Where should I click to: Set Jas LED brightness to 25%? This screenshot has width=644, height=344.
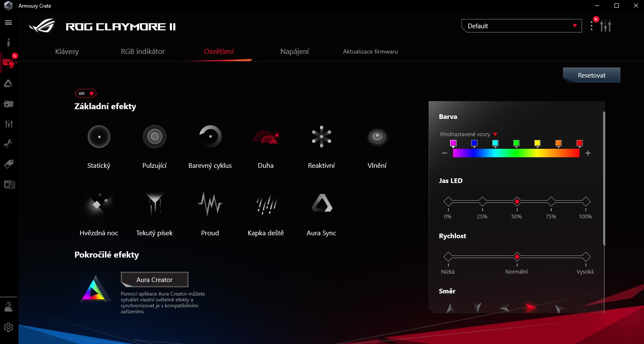[483, 202]
